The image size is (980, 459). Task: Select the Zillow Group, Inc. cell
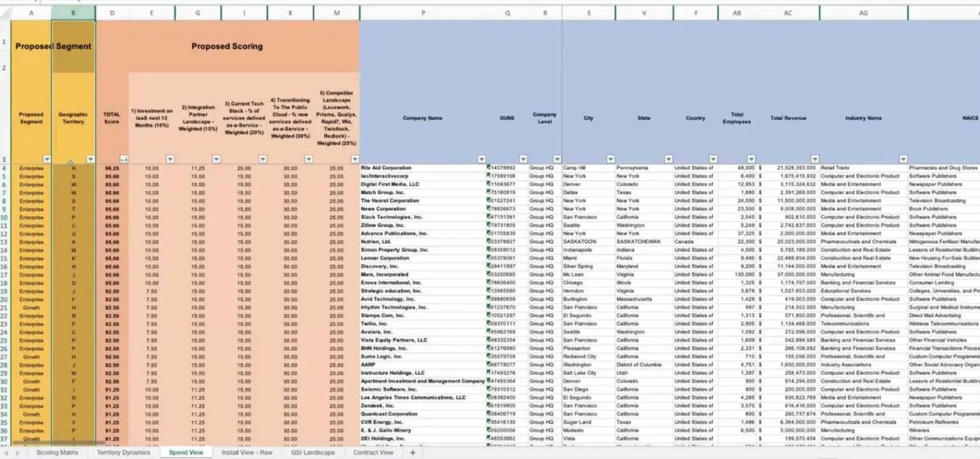coord(423,226)
